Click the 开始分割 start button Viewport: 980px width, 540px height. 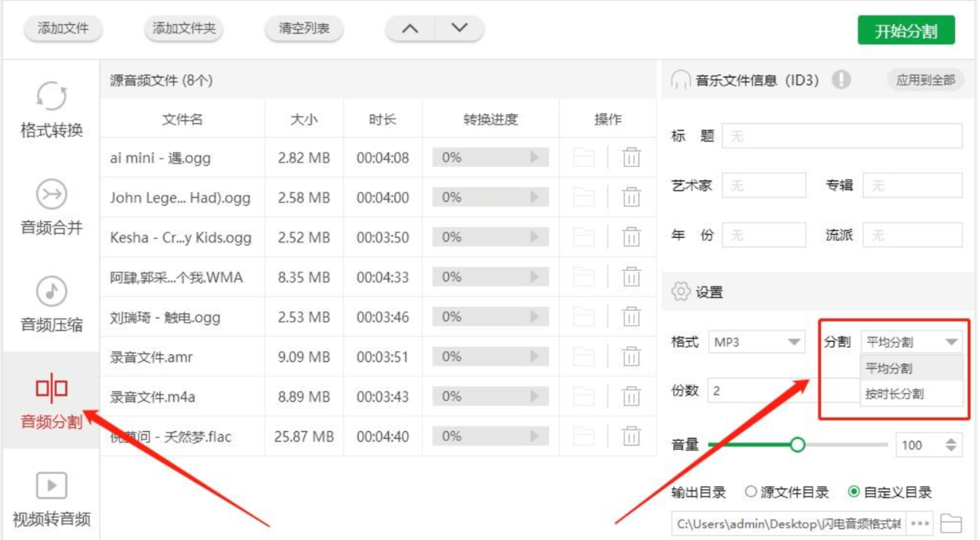pos(906,30)
